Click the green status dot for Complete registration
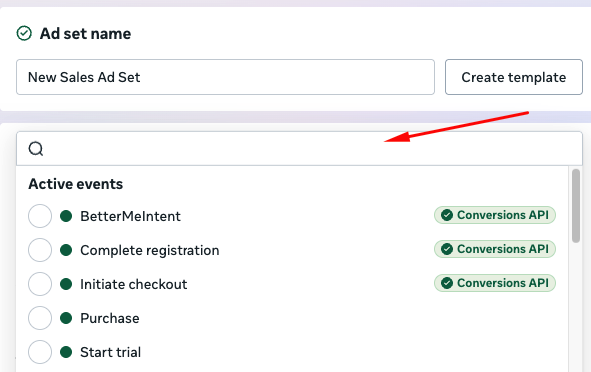Screen dimensions: 591x372 click(66, 250)
